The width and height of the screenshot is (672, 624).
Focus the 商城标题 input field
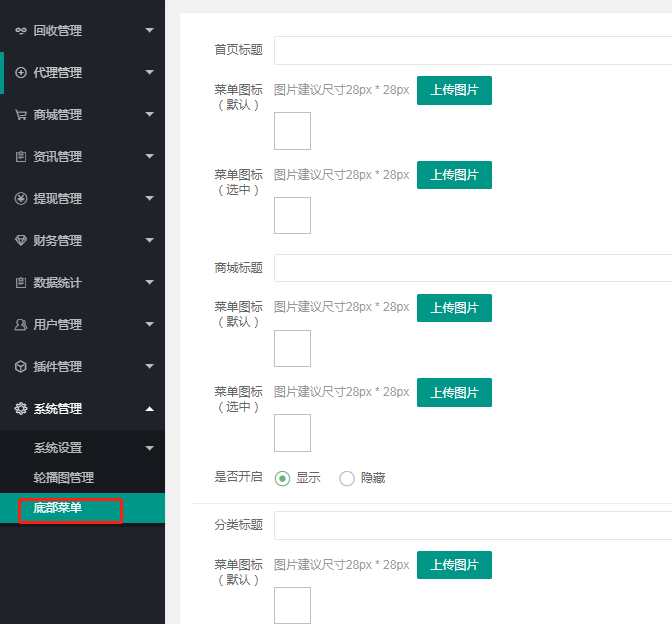[473, 268]
